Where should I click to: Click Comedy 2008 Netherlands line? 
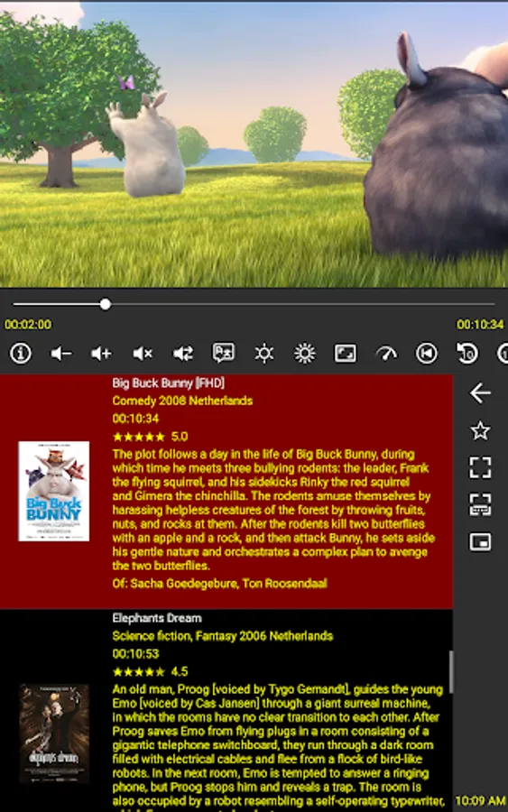pos(182,401)
